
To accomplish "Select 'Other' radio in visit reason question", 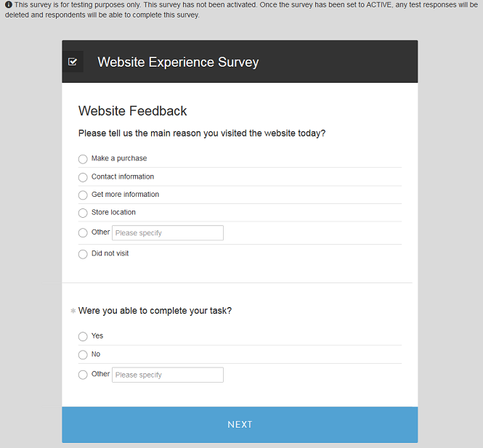I will [x=83, y=233].
